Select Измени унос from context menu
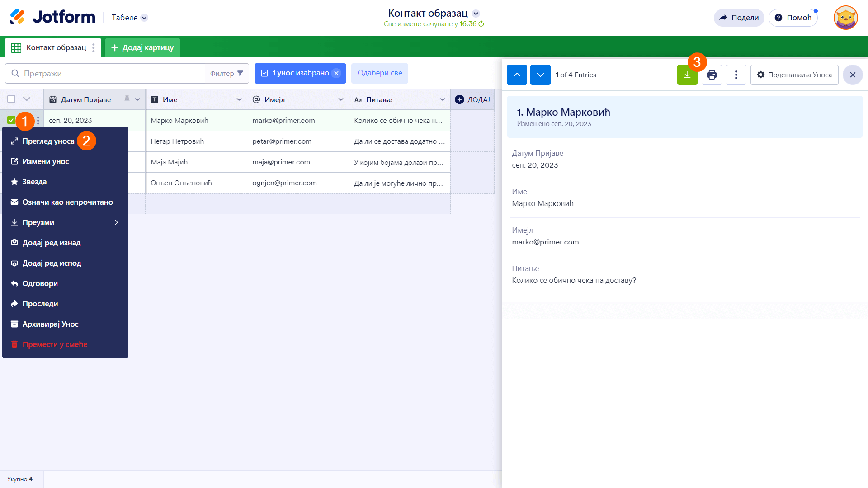Viewport: 868px width, 488px height. [x=46, y=161]
